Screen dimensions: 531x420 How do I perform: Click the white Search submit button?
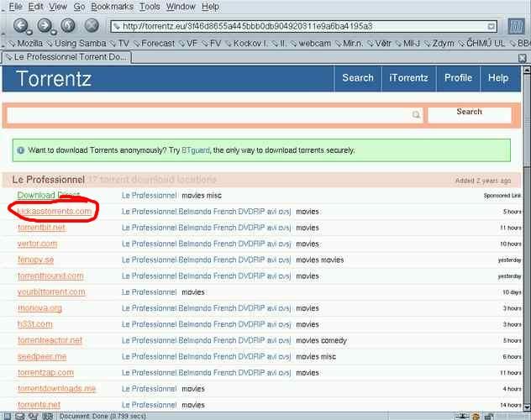pyautogui.click(x=470, y=115)
